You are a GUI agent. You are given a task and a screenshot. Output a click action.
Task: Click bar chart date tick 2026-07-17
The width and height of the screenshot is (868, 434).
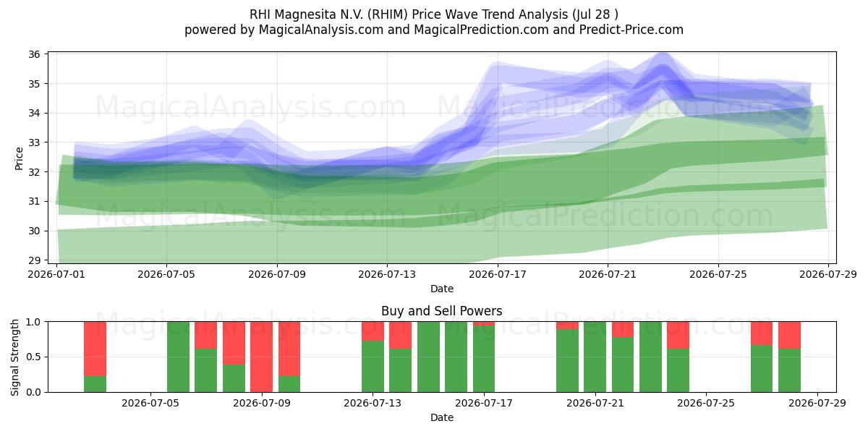[484, 404]
